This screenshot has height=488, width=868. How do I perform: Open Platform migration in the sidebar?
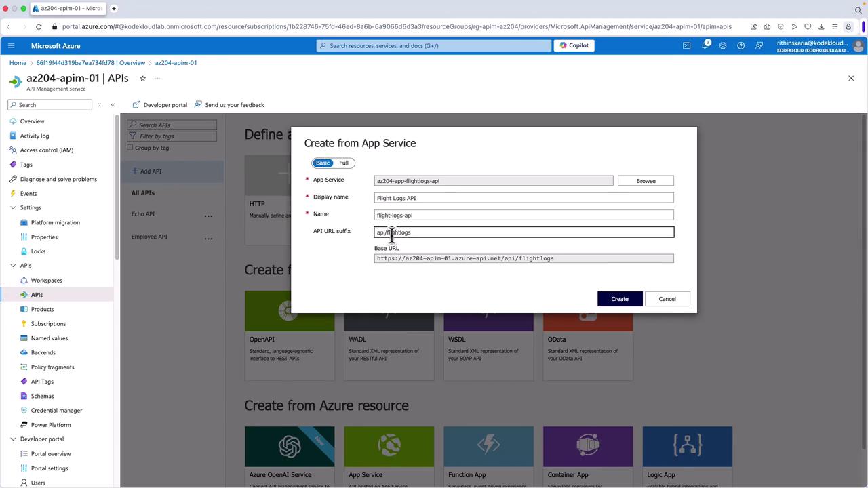[x=57, y=222]
